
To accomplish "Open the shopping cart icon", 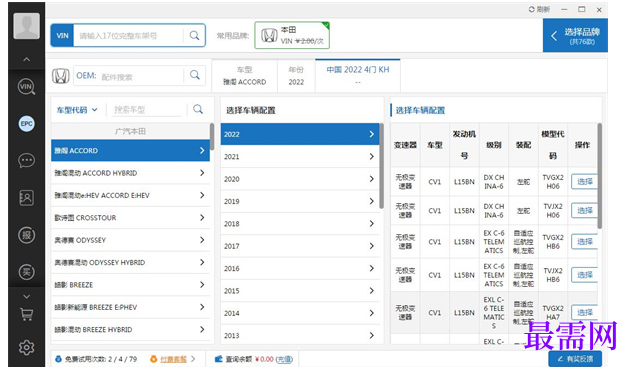I will click(x=26, y=314).
